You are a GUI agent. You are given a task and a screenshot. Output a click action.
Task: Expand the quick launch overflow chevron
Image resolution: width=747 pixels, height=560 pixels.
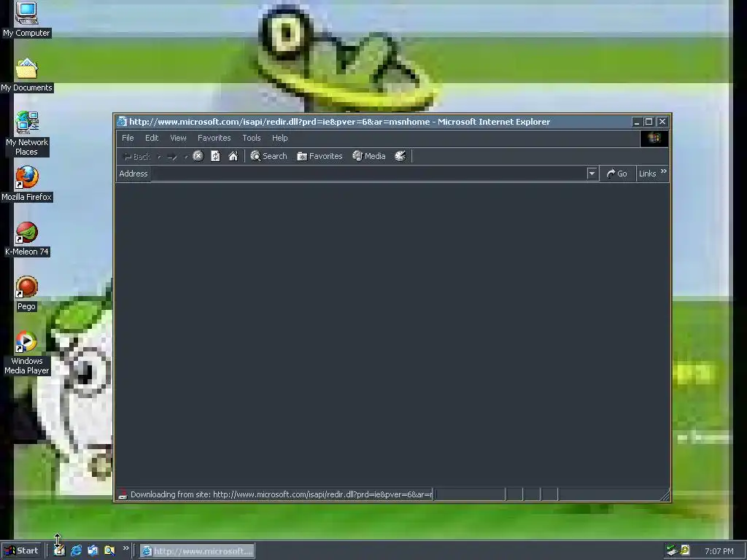125,548
